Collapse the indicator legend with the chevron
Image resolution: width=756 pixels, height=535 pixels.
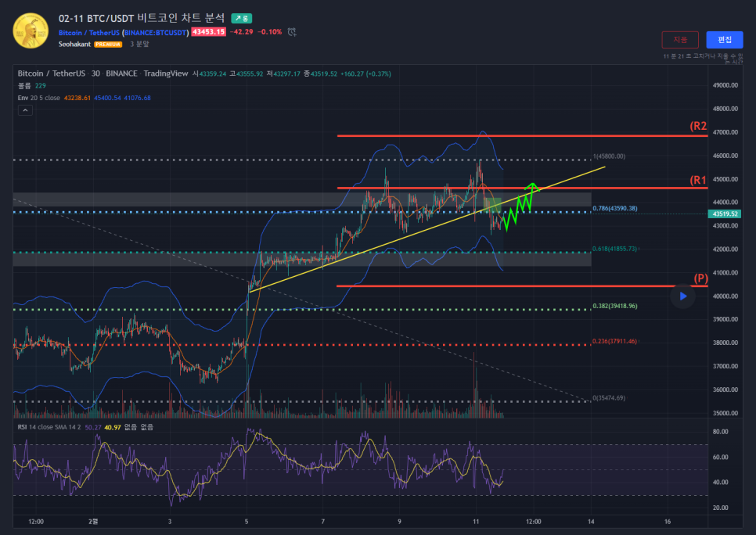click(25, 111)
